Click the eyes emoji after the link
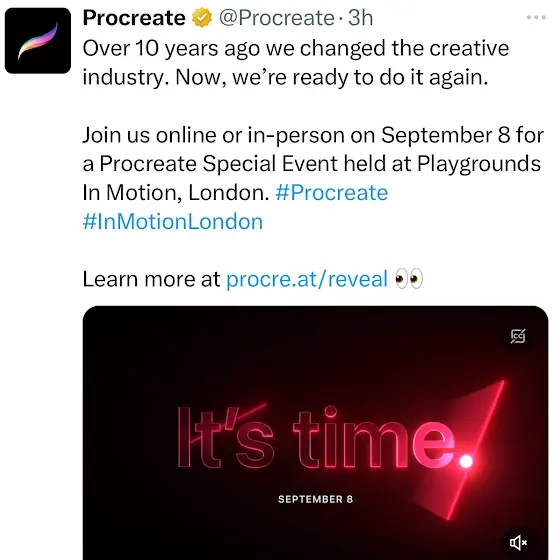Screen dimensions: 560x560 409,279
